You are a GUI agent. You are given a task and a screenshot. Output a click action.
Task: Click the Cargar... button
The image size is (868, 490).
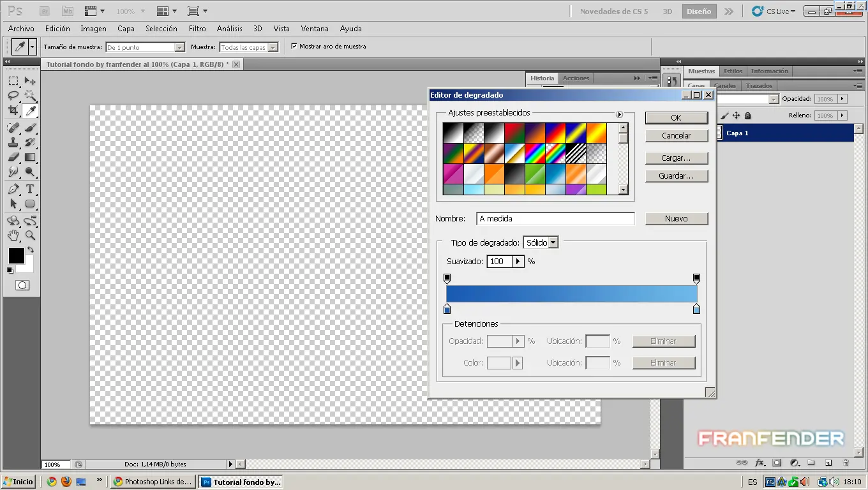tap(677, 158)
